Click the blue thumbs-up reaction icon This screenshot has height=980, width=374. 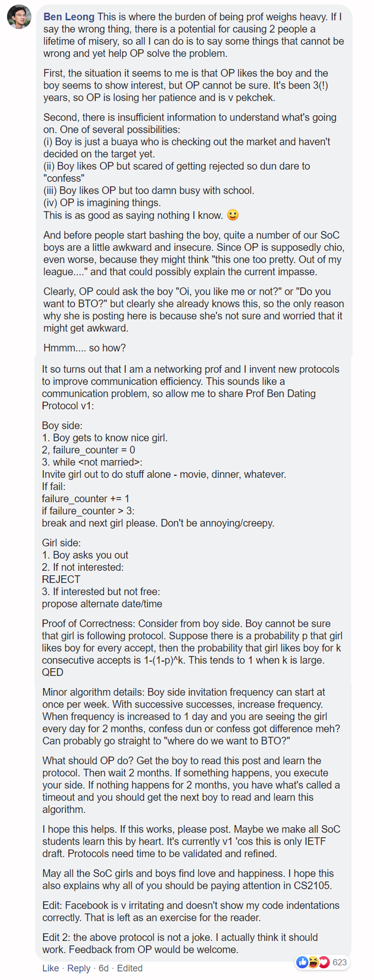(302, 962)
